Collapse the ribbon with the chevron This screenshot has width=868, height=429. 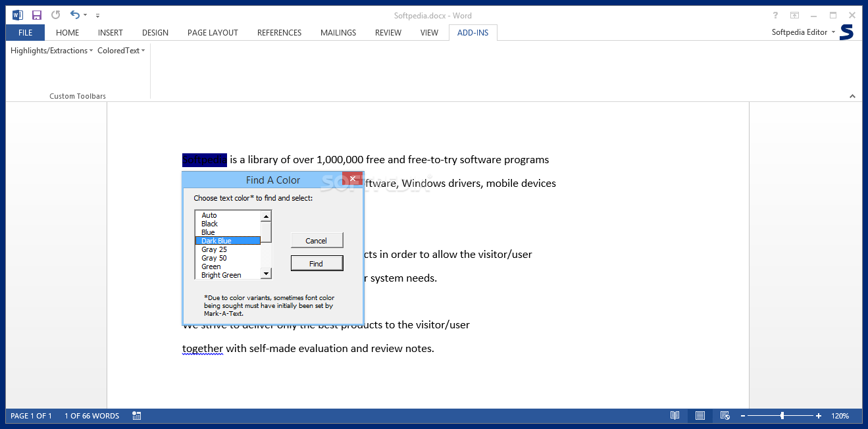(x=852, y=96)
